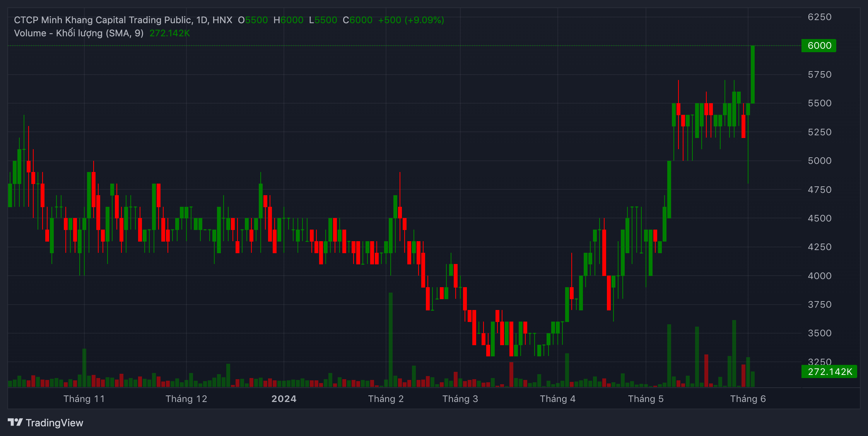
Task: Click the green 6000 current price tag
Action: (x=818, y=46)
